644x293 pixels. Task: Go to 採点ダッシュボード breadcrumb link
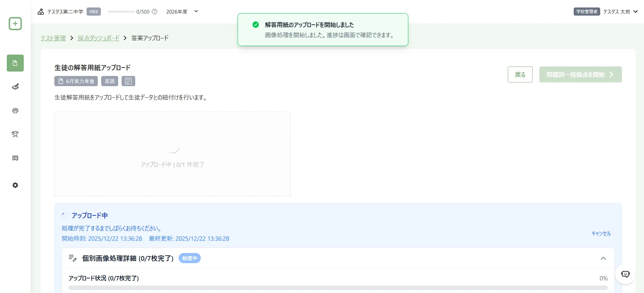(x=99, y=38)
